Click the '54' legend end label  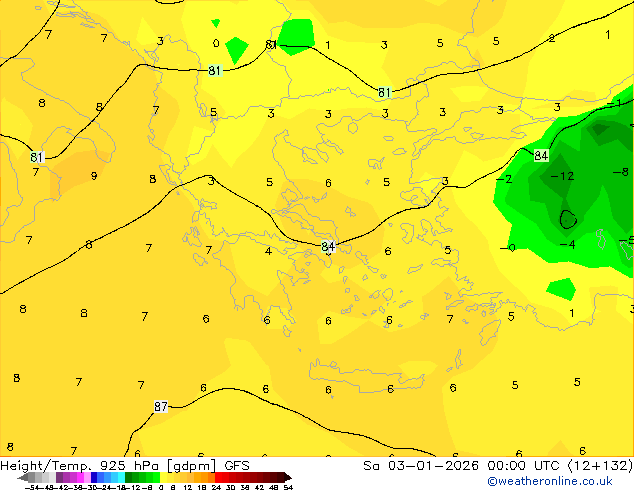[x=288, y=487]
